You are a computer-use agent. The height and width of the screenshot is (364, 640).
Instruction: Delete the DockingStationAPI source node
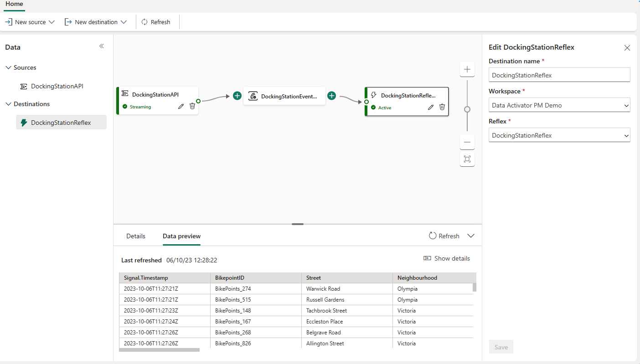click(x=192, y=106)
